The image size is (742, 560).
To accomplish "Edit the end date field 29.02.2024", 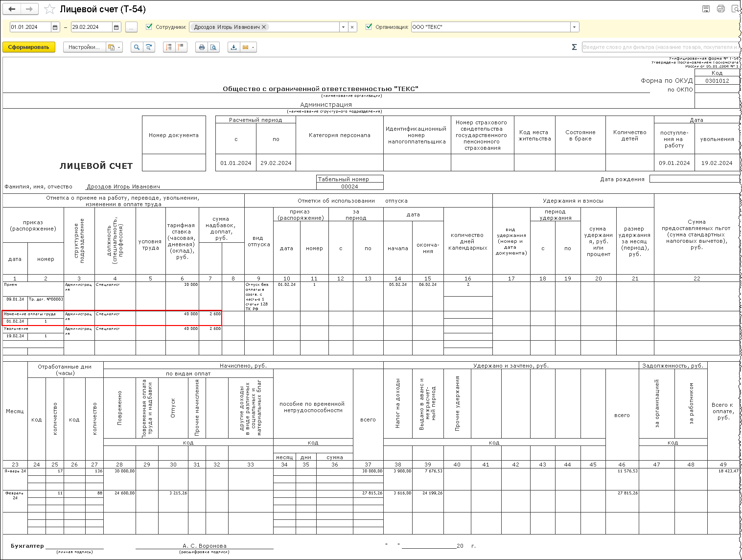I will point(92,27).
